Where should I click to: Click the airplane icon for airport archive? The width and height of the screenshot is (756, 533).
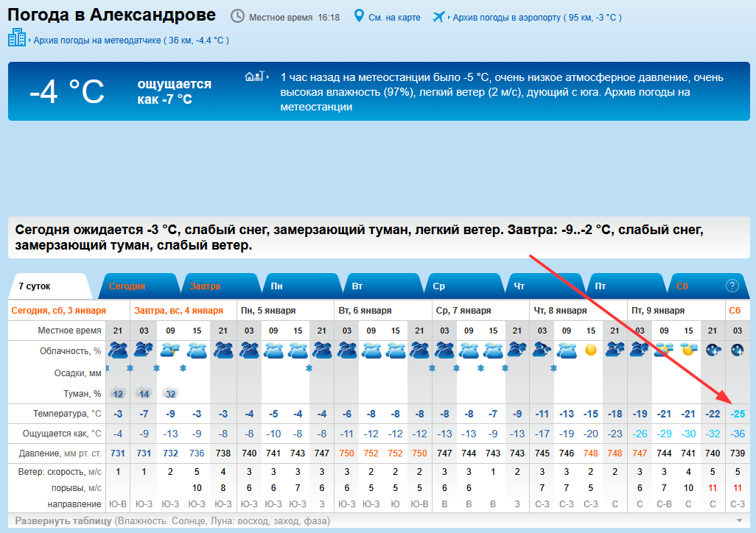[x=439, y=16]
